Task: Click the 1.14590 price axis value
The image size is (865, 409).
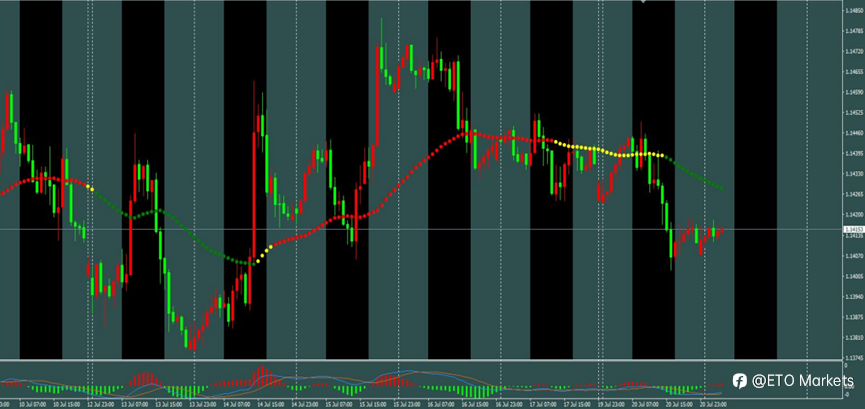Action: pos(855,92)
